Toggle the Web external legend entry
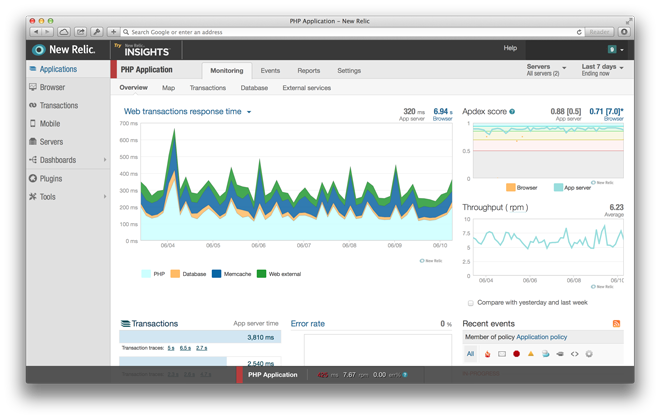The height and width of the screenshot is (419, 660). click(279, 274)
